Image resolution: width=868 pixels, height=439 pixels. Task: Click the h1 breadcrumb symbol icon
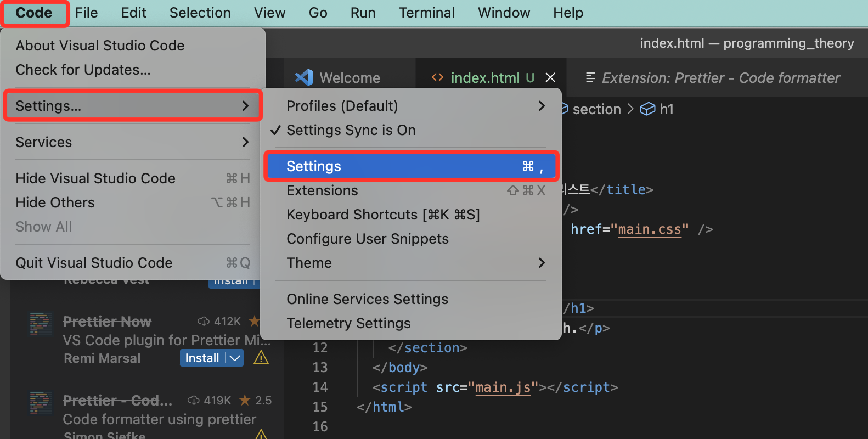(x=647, y=109)
